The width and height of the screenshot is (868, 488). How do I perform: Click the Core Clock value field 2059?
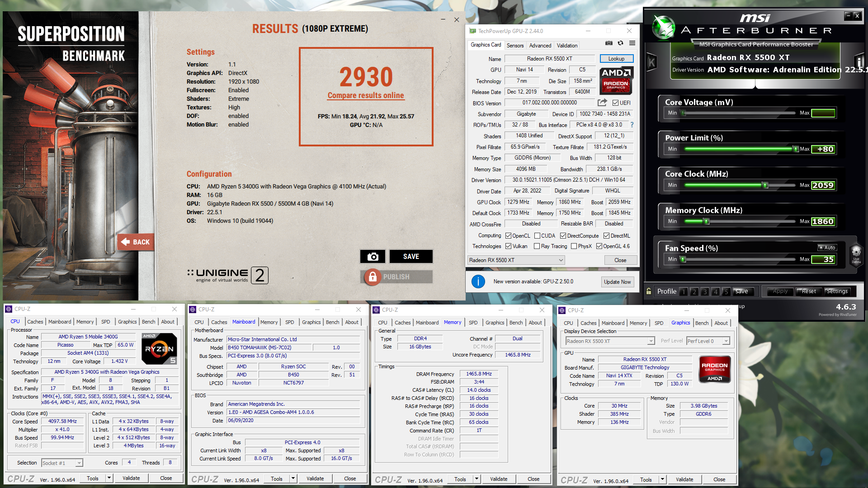click(x=823, y=185)
